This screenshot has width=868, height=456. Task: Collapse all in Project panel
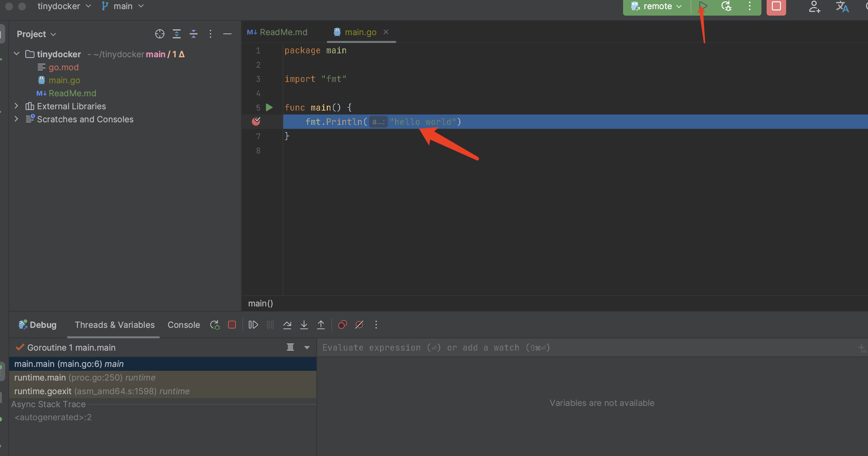click(x=193, y=34)
